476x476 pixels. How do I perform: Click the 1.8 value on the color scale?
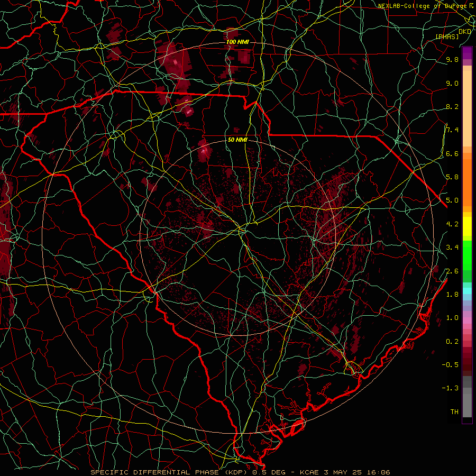coord(452,294)
